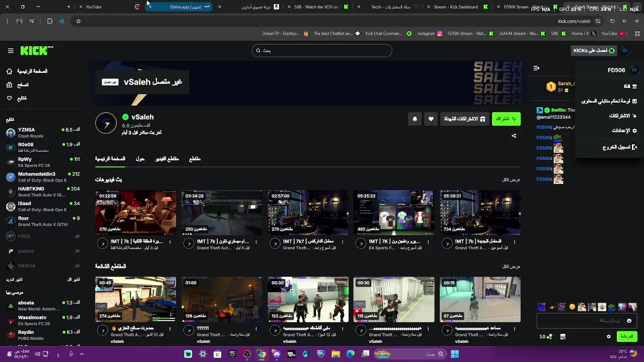Click the Windows Start button in taskbar
This screenshot has height=362, width=644.
pyautogui.click(x=455, y=354)
